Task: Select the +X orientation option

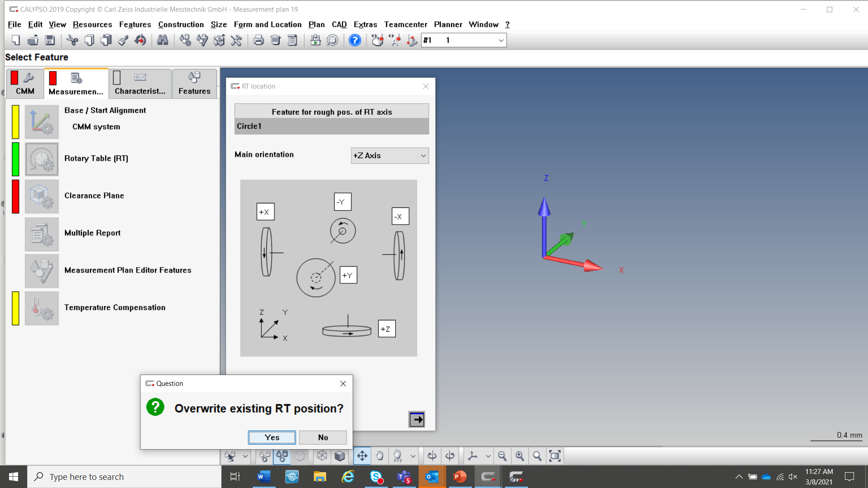Action: 265,211
